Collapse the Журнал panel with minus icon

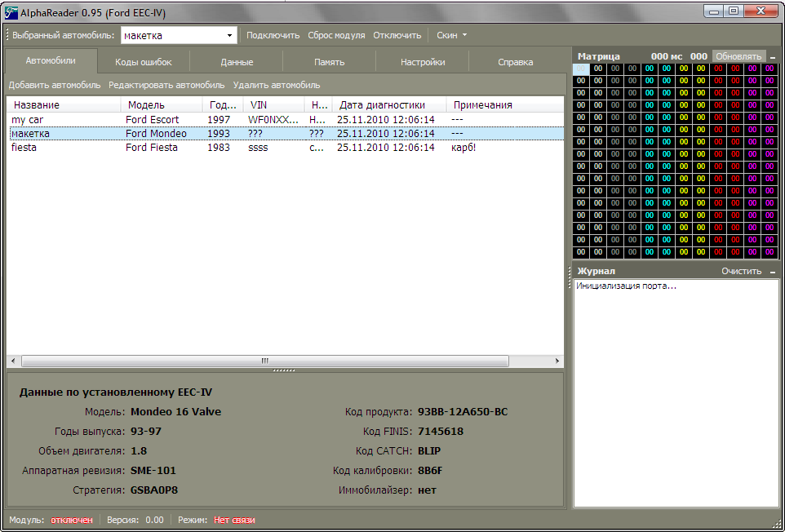(773, 272)
